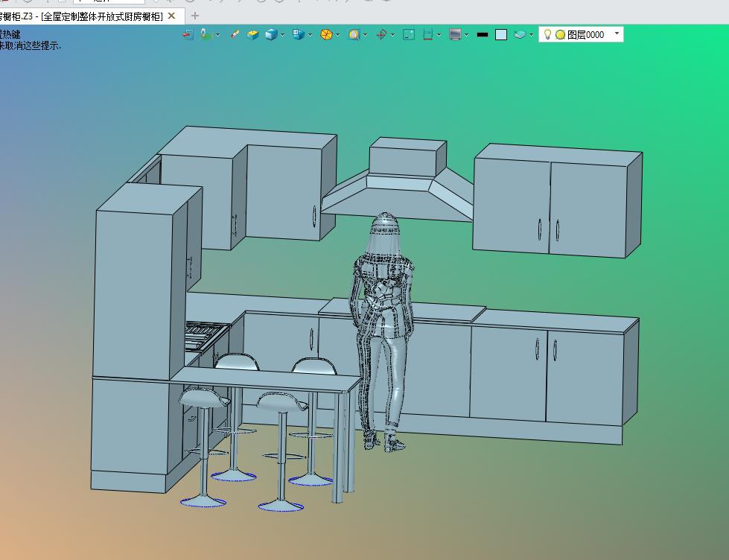The width and height of the screenshot is (729, 560).
Task: Expand the monitor display dropdown arrow
Action: coord(466,35)
